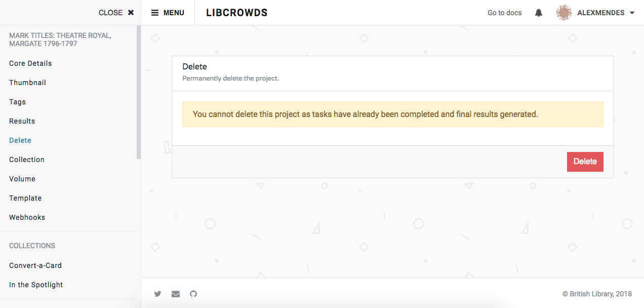Open the Go to docs link
This screenshot has width=644, height=308.
504,12
